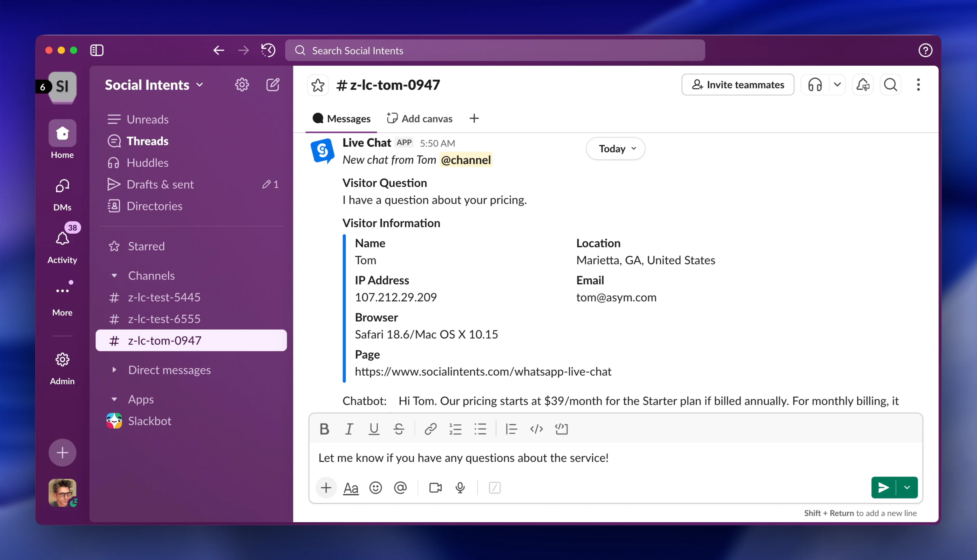Start a huddle in this channel
This screenshot has width=977, height=560.
815,85
